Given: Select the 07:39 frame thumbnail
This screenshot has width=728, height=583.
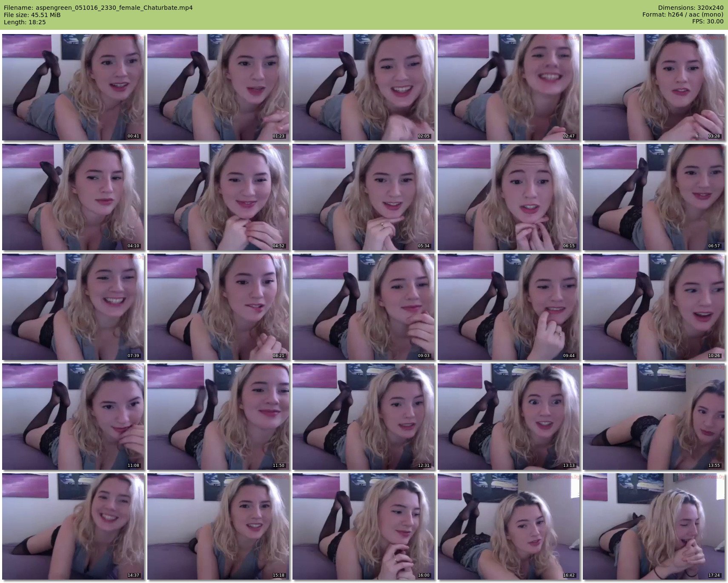Looking at the screenshot, I should tap(73, 307).
